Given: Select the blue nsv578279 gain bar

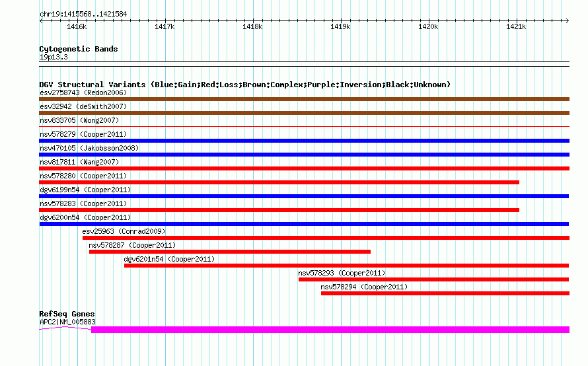Looking at the screenshot, I should coord(304,141).
